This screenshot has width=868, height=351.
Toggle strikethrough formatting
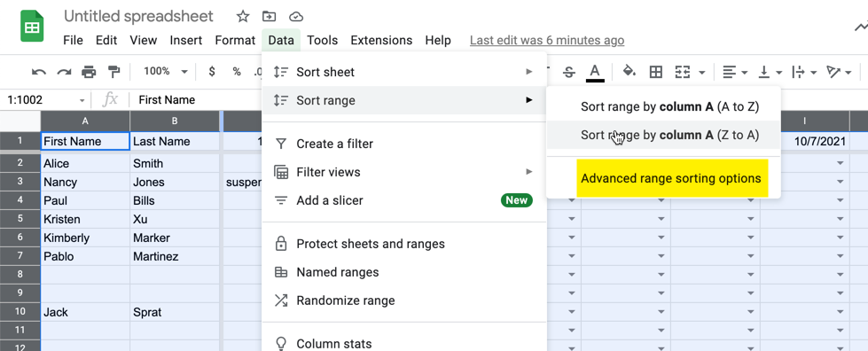[x=568, y=72]
